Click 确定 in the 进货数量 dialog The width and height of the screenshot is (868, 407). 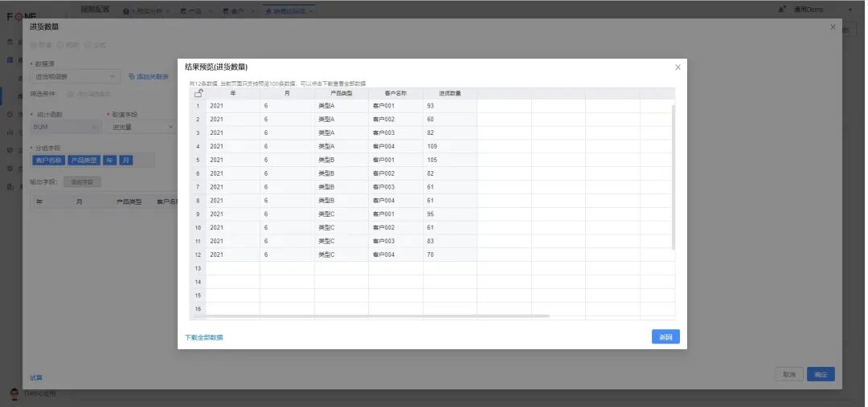click(x=821, y=374)
